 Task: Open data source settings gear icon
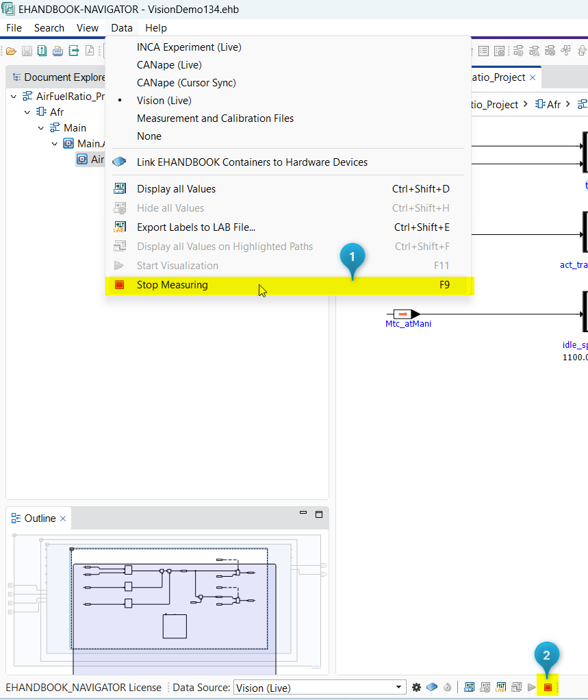click(416, 687)
